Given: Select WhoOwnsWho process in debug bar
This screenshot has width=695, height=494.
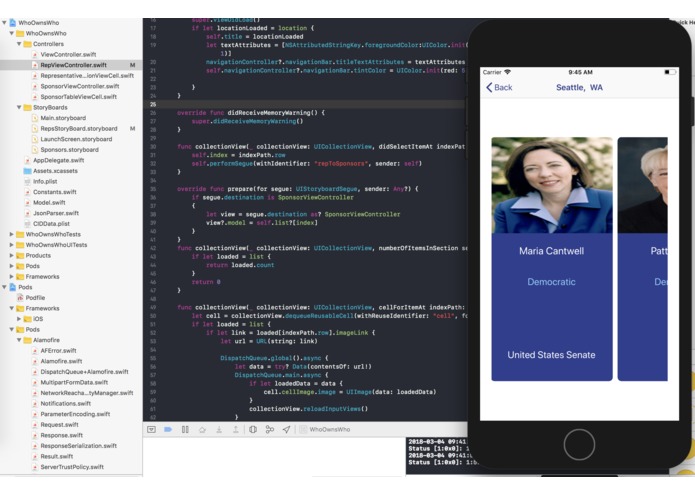Looking at the screenshot, I should [325, 429].
